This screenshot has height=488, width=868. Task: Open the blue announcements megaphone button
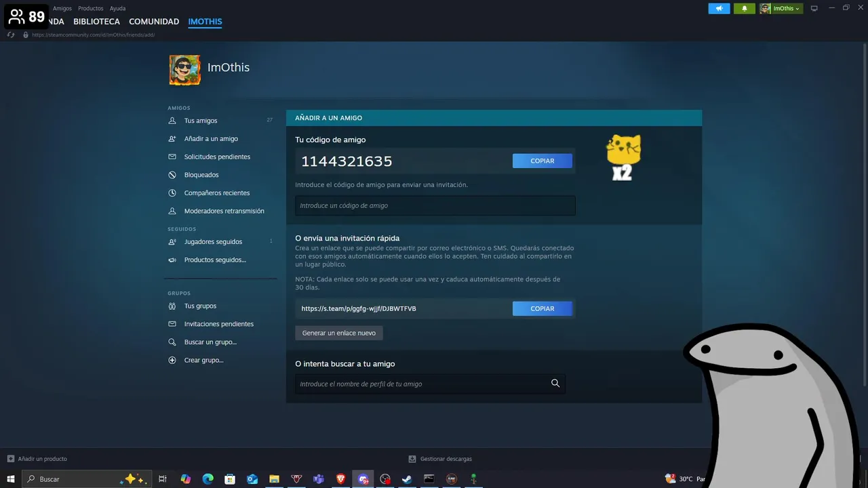719,8
